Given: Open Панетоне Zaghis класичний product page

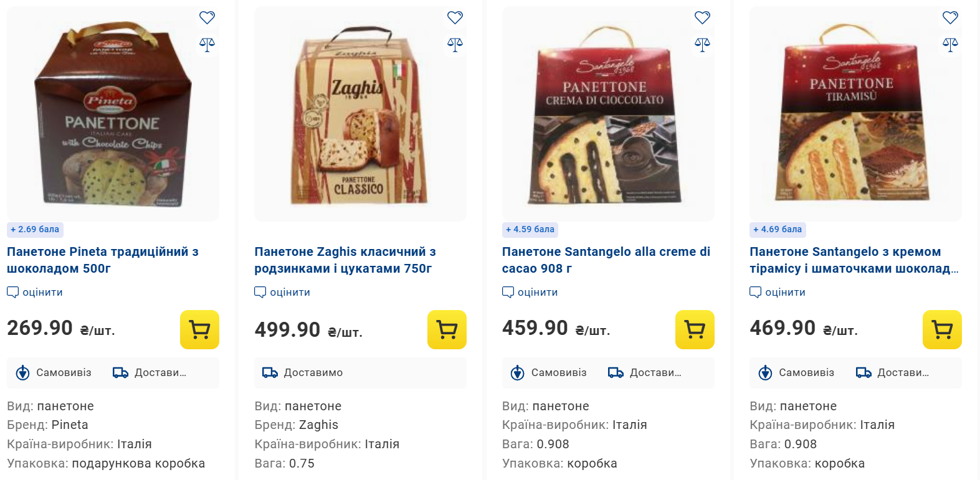Looking at the screenshot, I should [345, 260].
